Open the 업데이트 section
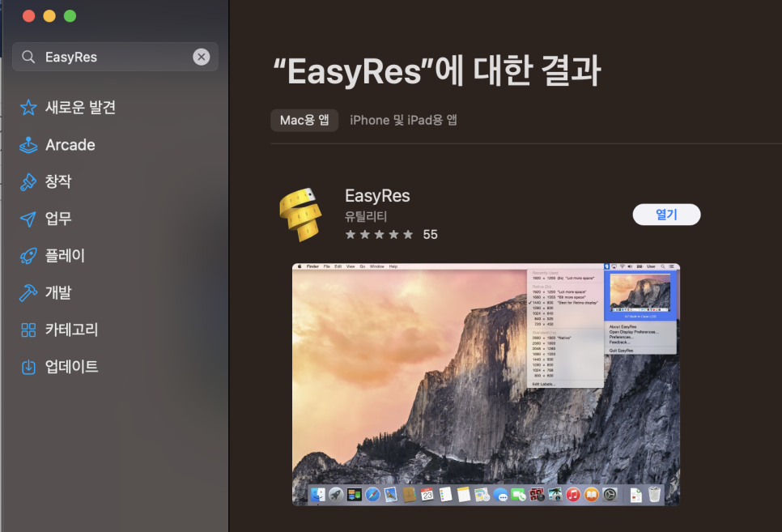The height and width of the screenshot is (532, 782). pos(71,366)
